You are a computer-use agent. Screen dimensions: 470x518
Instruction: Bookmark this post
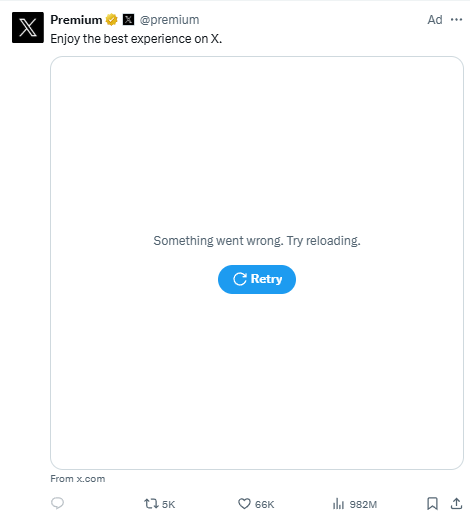click(432, 504)
